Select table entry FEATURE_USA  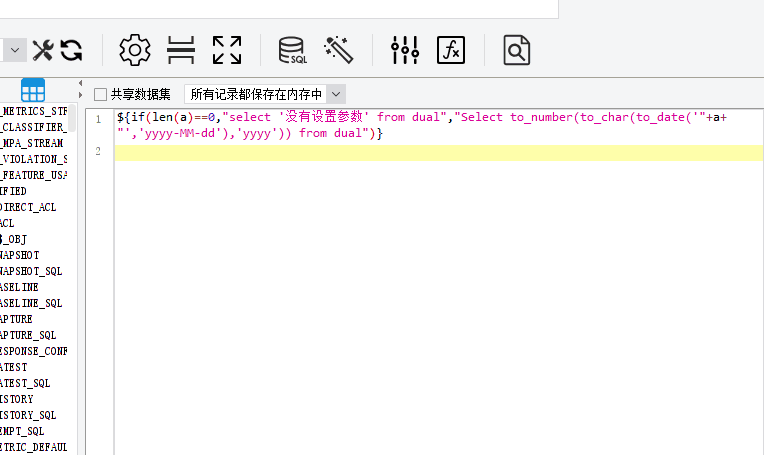(34, 175)
